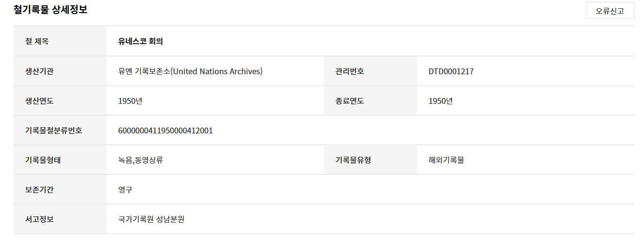Click the 유엔 기록보존소(United Nations Archives) text
644x245 pixels.
[191, 71]
